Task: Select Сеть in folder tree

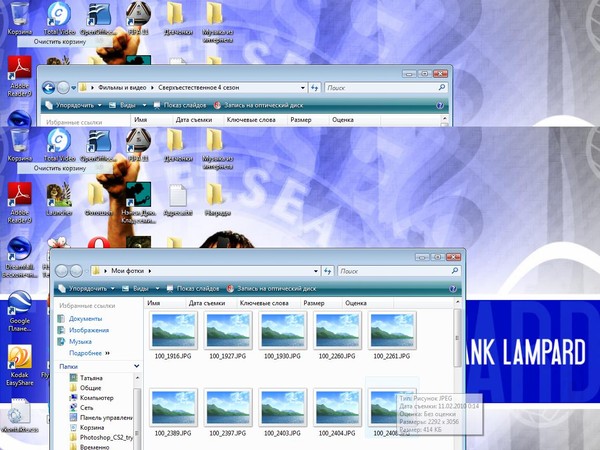Action: [x=86, y=408]
